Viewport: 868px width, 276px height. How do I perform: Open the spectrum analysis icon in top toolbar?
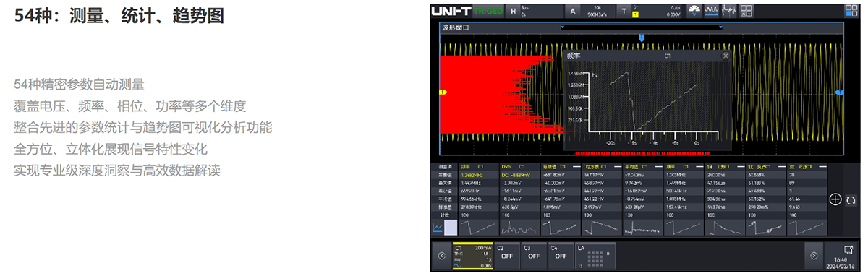tap(728, 11)
